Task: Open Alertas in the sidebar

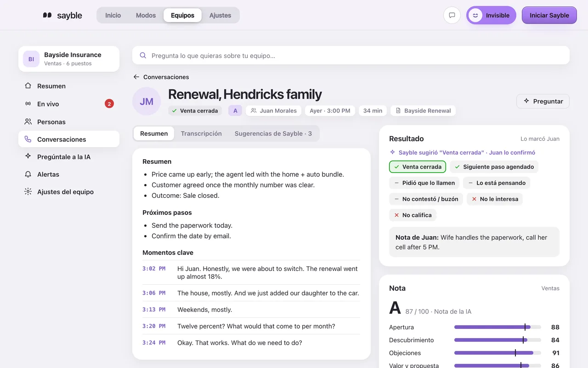Action: [69, 174]
